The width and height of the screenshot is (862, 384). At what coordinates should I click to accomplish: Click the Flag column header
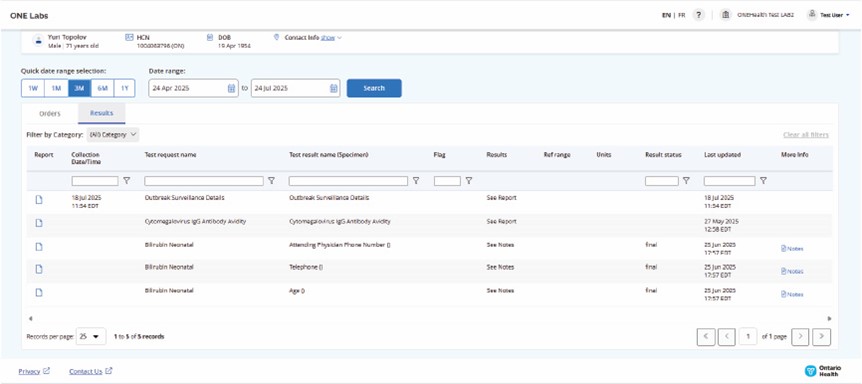click(x=439, y=155)
